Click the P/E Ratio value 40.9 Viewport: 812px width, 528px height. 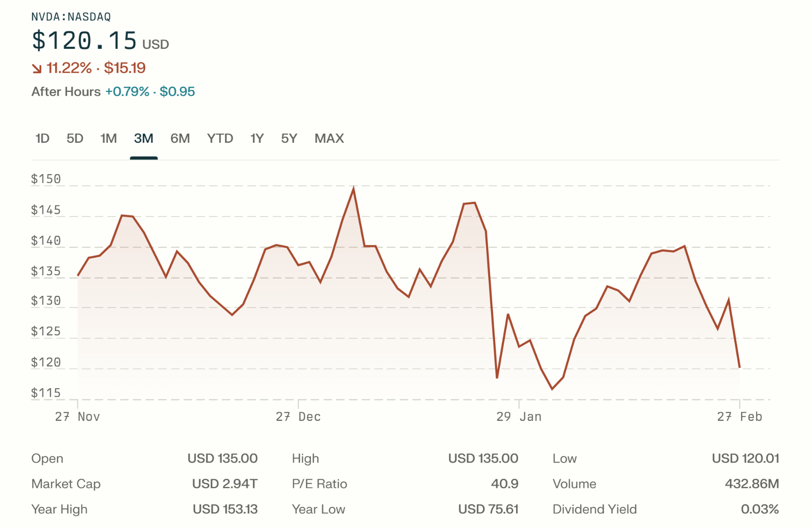505,484
